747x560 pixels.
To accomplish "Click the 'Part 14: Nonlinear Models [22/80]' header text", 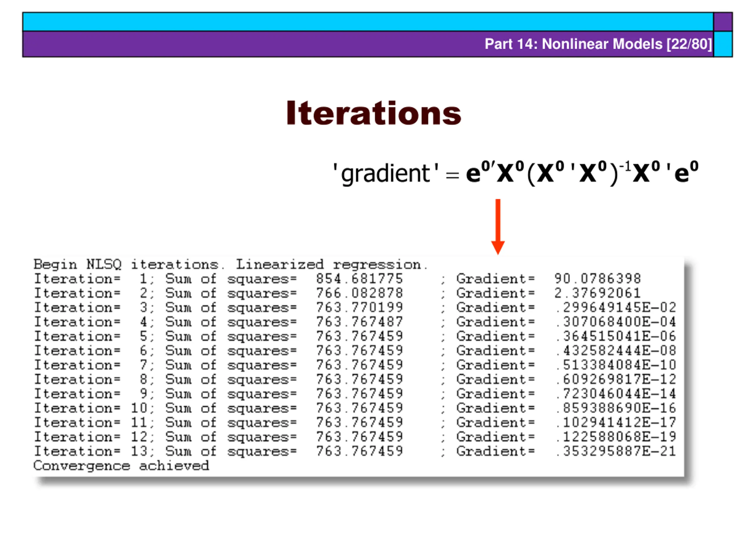I will [598, 44].
